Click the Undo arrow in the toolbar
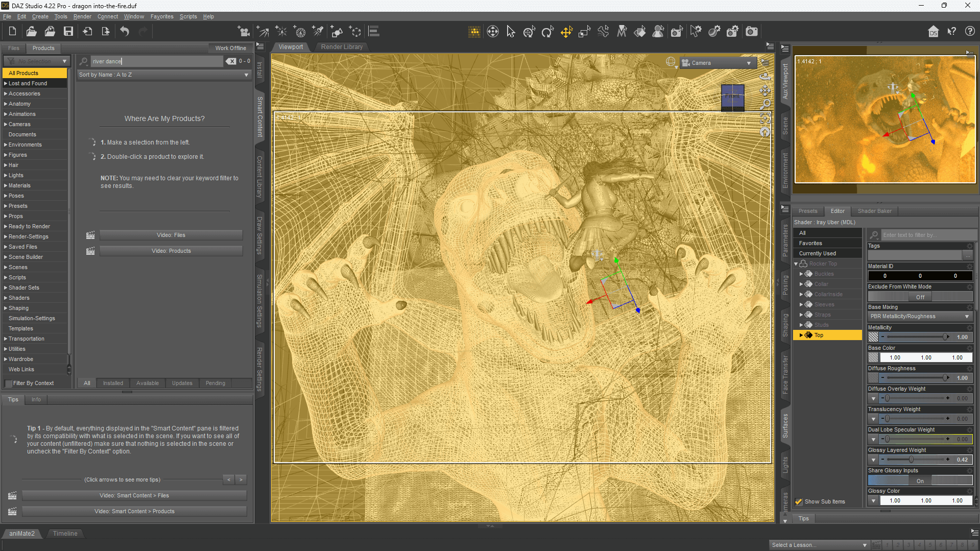The height and width of the screenshot is (551, 980). pos(125,32)
